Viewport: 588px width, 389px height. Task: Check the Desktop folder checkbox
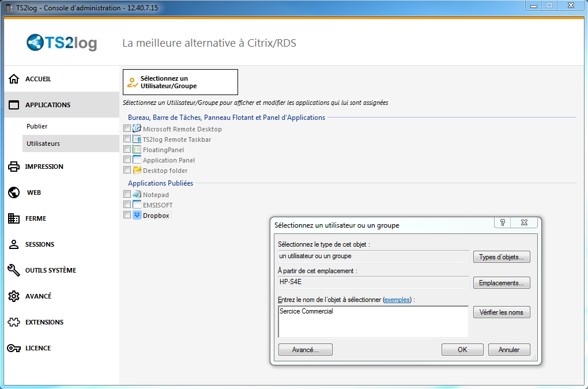(x=127, y=170)
